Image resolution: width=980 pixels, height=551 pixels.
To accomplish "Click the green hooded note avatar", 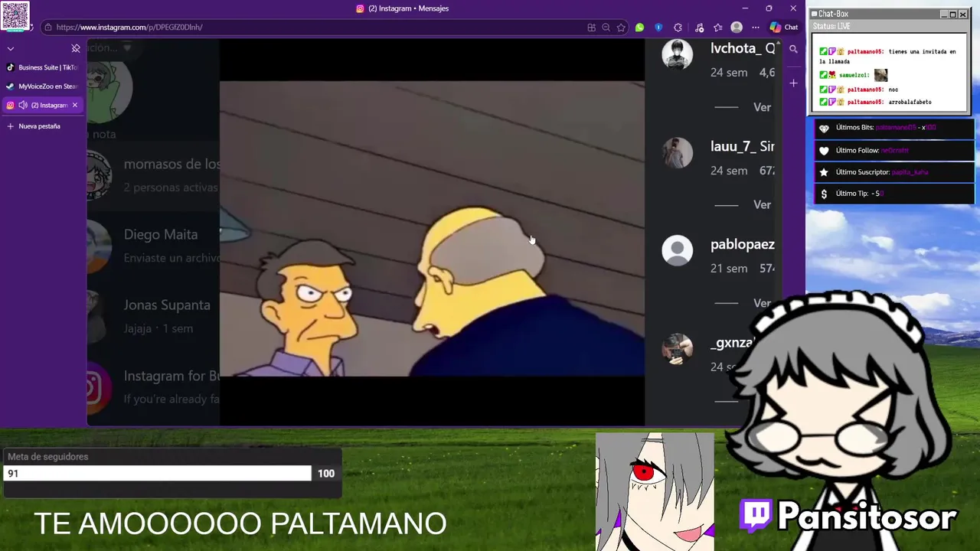I will 109,90.
